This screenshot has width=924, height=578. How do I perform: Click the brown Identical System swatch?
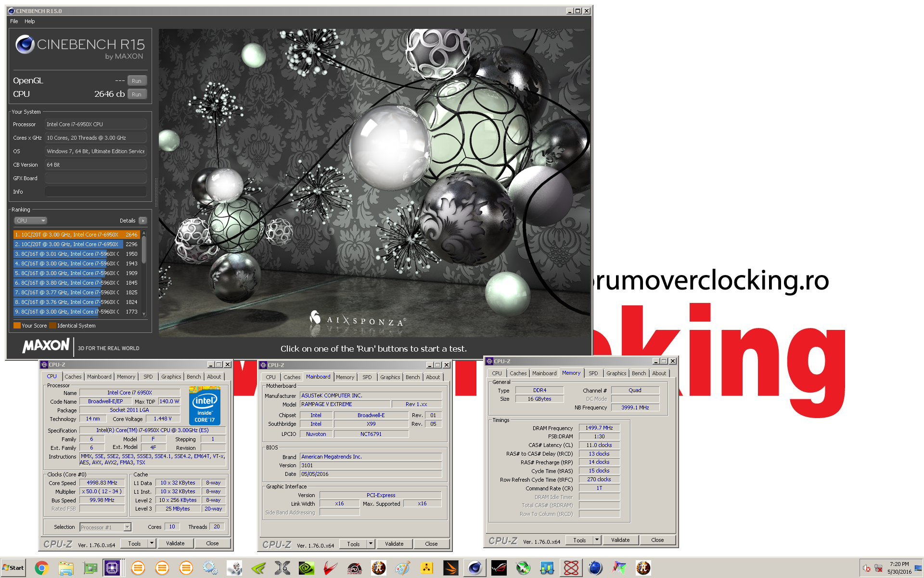(x=52, y=326)
